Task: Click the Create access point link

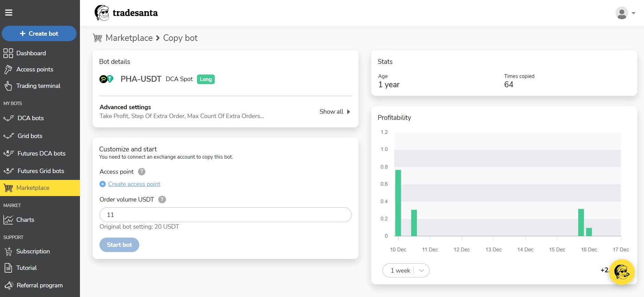Action: point(134,184)
